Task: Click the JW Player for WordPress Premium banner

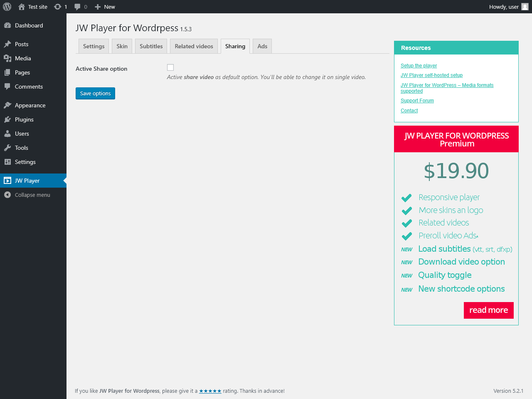Action: 456,139
